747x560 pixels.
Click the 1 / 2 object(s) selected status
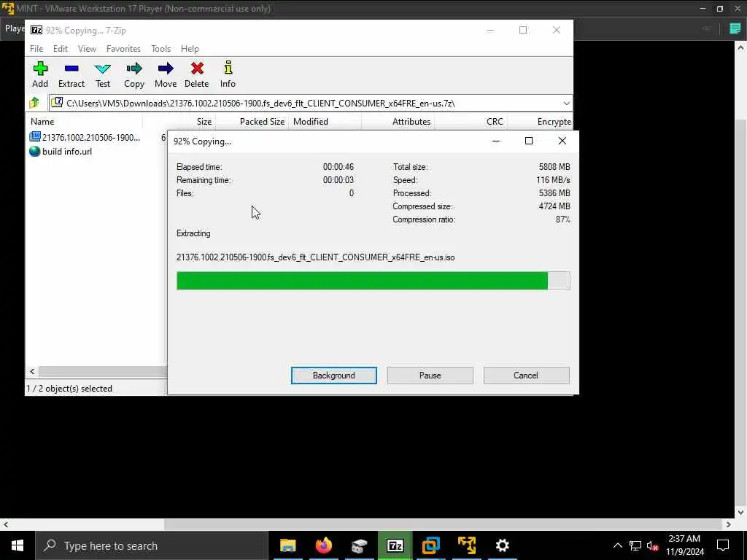click(69, 389)
